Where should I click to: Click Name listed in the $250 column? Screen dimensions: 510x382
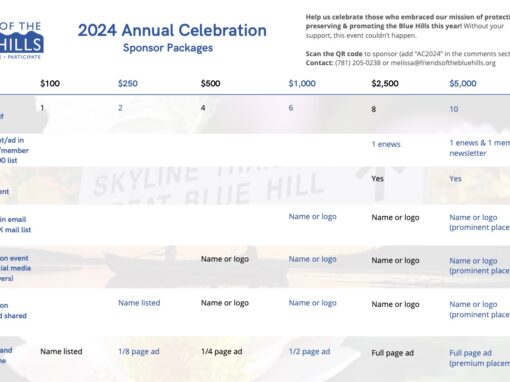point(139,303)
